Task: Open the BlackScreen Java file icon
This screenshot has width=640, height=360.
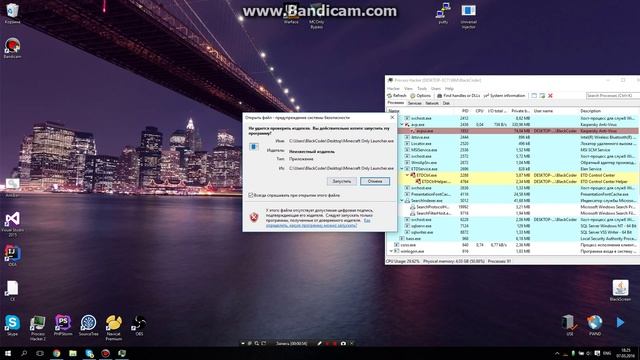Action: (620, 290)
